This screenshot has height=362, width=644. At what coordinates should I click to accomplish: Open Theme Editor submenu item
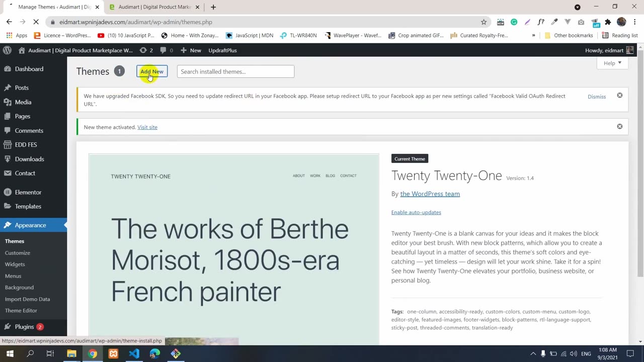pyautogui.click(x=21, y=311)
